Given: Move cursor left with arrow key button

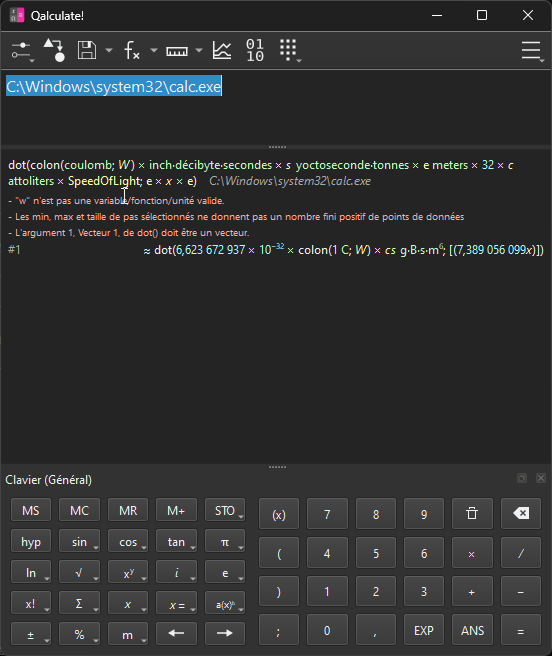Looking at the screenshot, I should tap(176, 633).
